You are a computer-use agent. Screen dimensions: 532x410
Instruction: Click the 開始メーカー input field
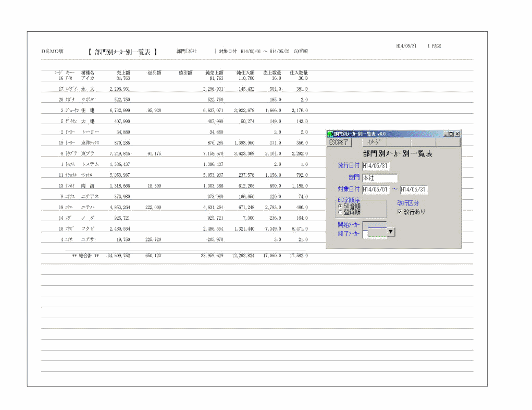click(375, 225)
